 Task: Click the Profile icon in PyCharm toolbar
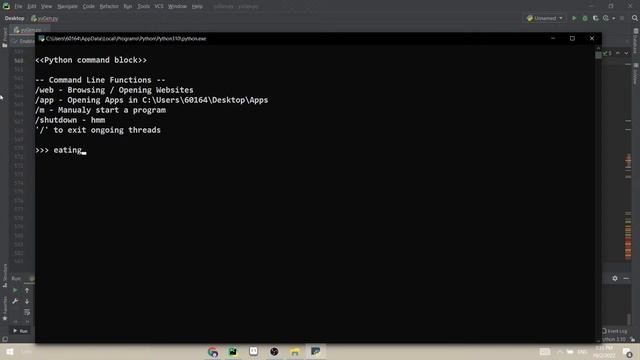606,18
